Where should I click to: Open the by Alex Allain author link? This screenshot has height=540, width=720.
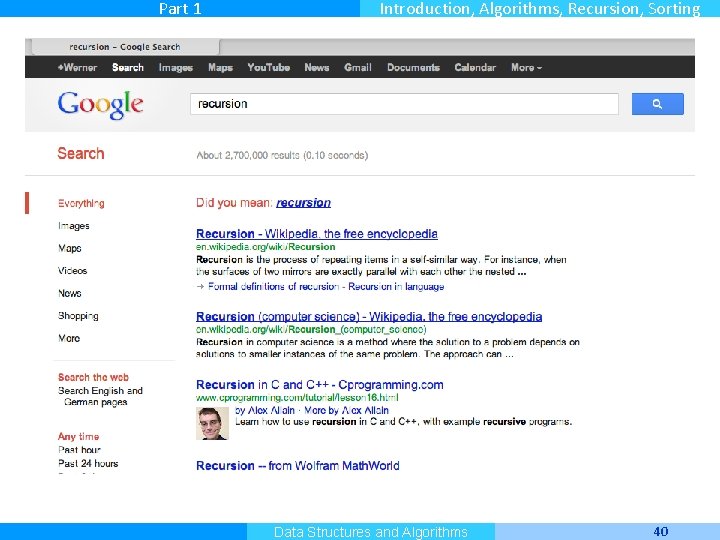click(264, 411)
